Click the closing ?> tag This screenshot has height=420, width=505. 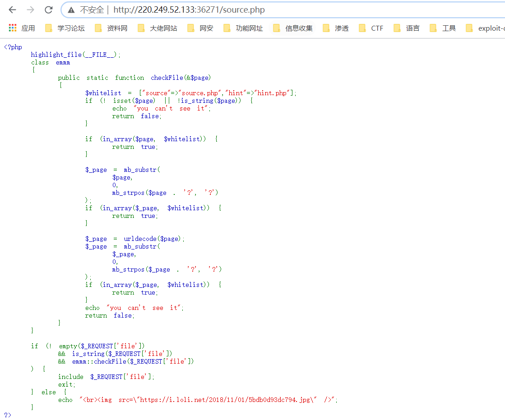point(8,415)
